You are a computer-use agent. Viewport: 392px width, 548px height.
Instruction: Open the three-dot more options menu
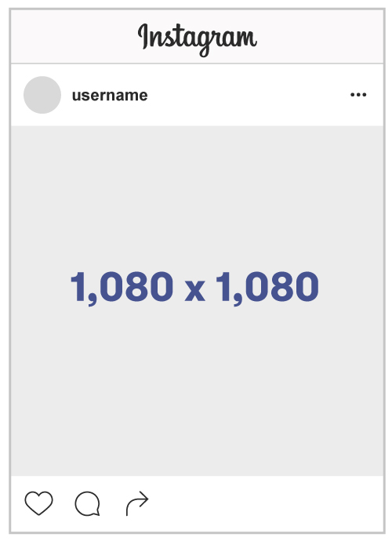[358, 95]
